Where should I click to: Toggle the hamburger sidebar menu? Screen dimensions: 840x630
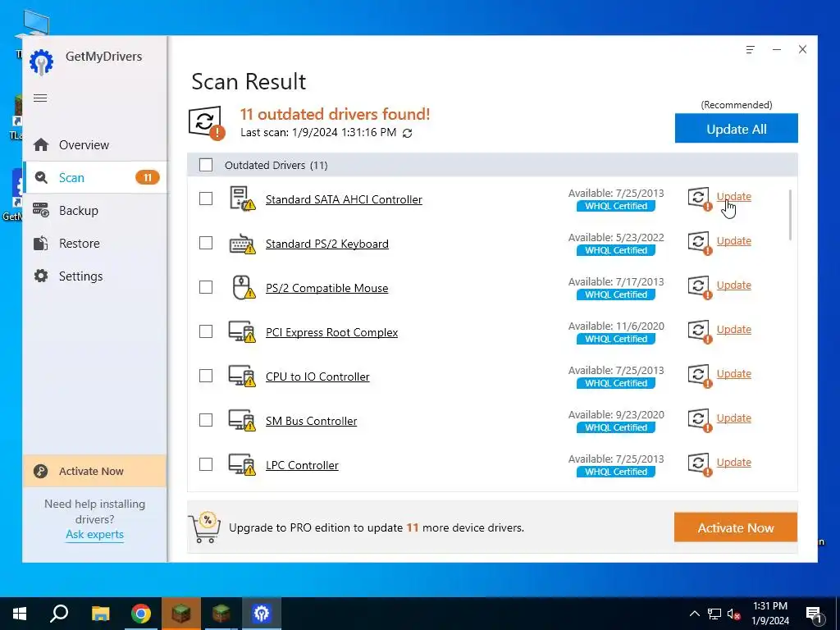[x=40, y=98]
